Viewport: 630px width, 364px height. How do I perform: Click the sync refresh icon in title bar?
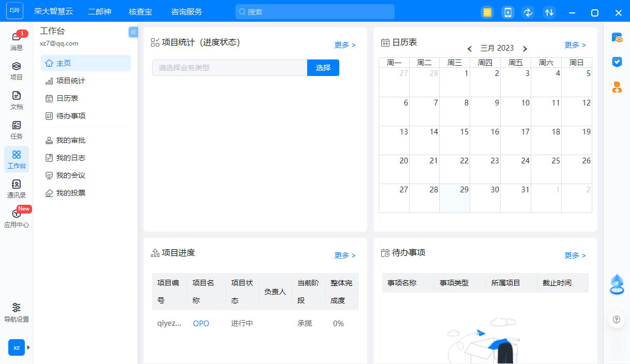tap(528, 12)
